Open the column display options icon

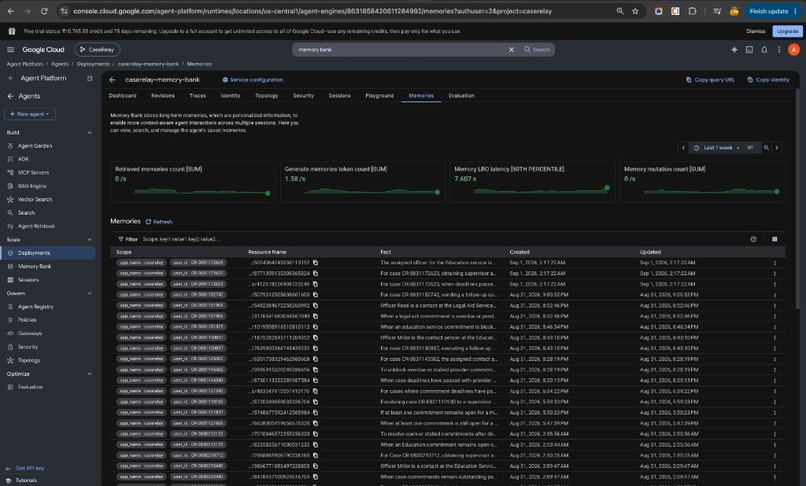pos(775,239)
